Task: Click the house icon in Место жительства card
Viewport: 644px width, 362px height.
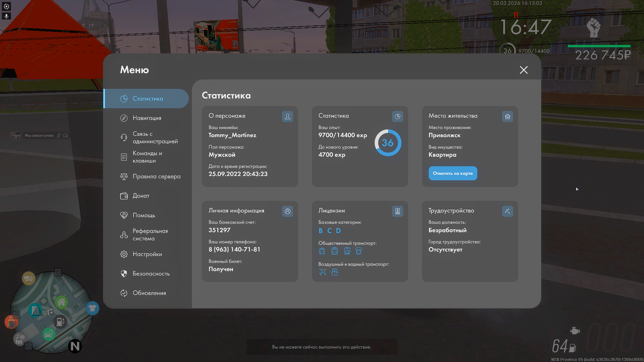Action: (507, 116)
